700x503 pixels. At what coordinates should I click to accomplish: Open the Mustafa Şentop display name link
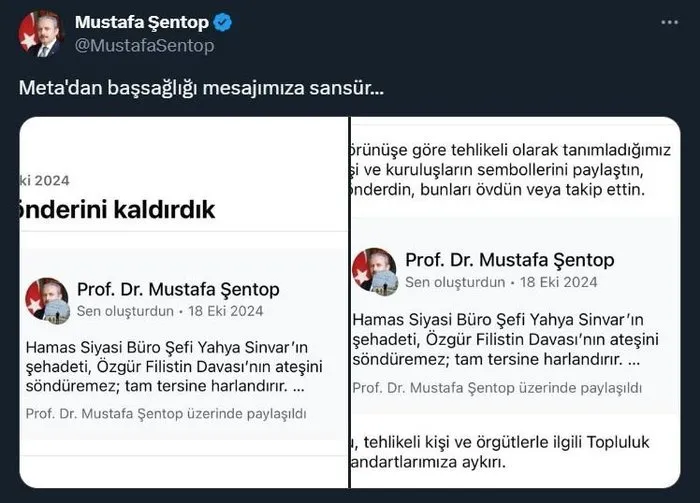pyautogui.click(x=139, y=22)
